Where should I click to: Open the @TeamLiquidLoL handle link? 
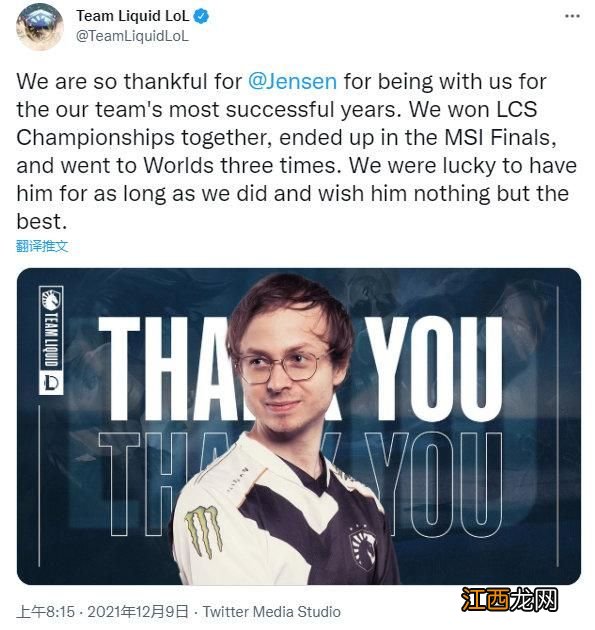(132, 36)
